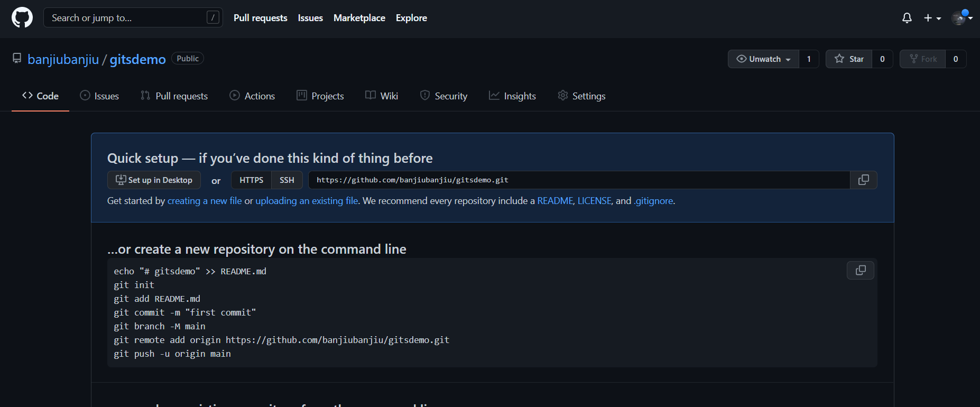Open the notifications bell
The image size is (980, 407).
[907, 18]
